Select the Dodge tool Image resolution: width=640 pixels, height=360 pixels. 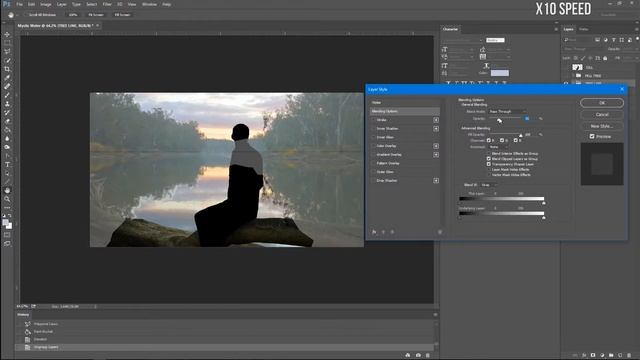(x=7, y=147)
